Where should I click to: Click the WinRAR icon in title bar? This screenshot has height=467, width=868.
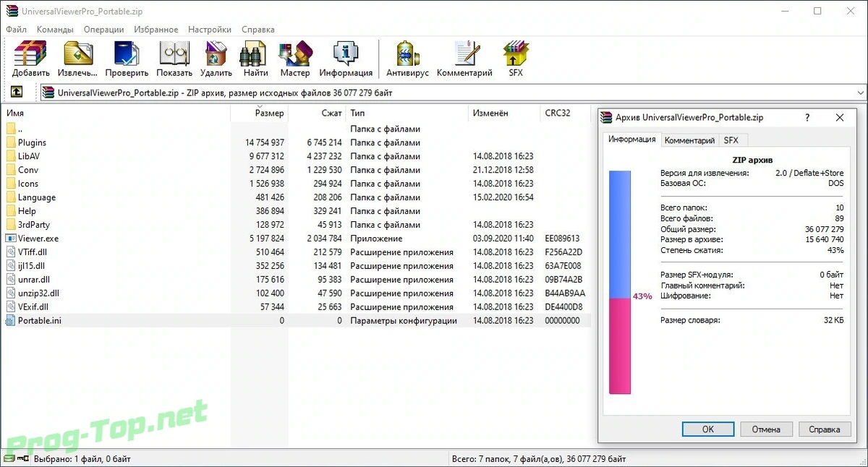point(11,11)
